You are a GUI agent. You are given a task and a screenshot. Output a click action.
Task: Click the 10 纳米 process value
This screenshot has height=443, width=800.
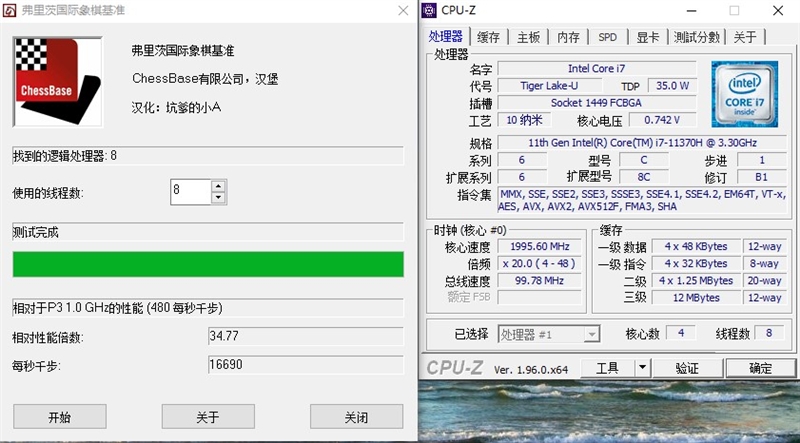(x=524, y=120)
